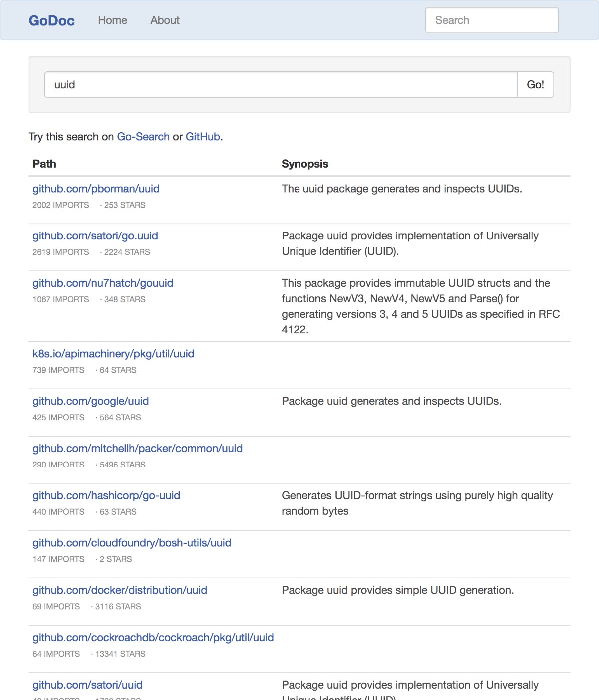The width and height of the screenshot is (599, 700).
Task: Open github.com/satori/uuid package
Action: pos(87,685)
